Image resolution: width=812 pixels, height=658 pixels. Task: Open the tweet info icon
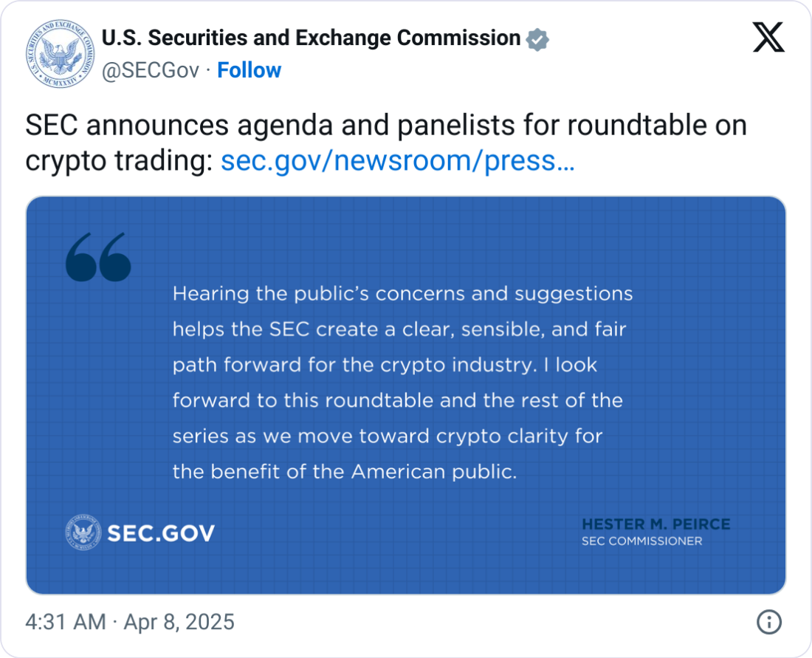(769, 623)
